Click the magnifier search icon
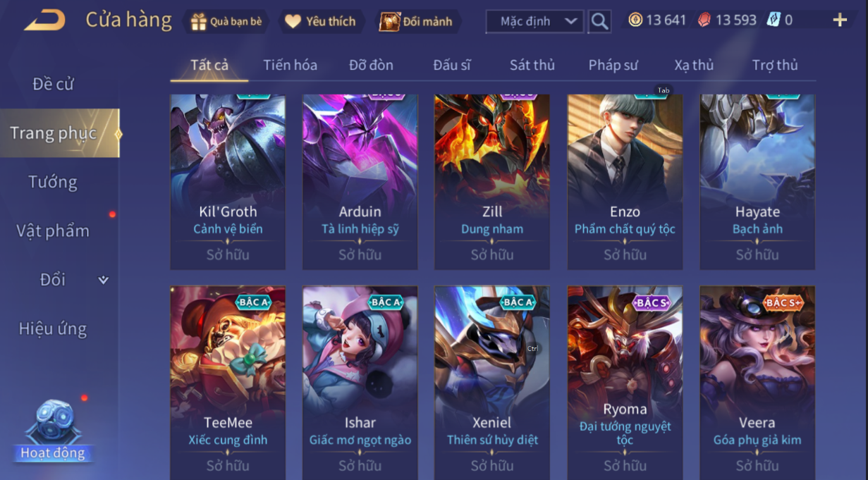This screenshot has height=480, width=868. 599,21
